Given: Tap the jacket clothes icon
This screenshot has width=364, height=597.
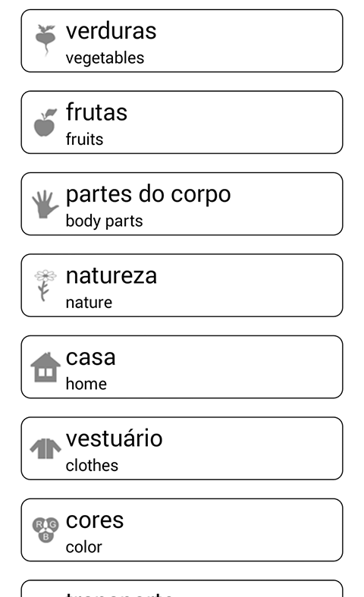Looking at the screenshot, I should tap(45, 448).
